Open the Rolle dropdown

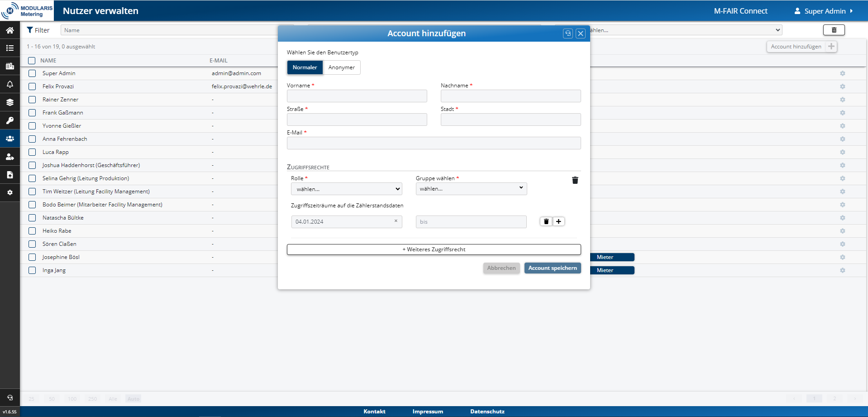[x=347, y=189]
